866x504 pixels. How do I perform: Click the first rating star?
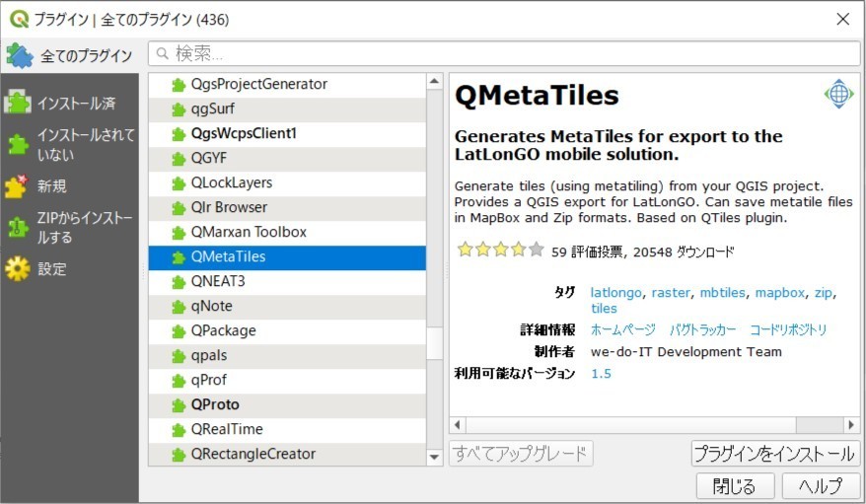point(465,251)
